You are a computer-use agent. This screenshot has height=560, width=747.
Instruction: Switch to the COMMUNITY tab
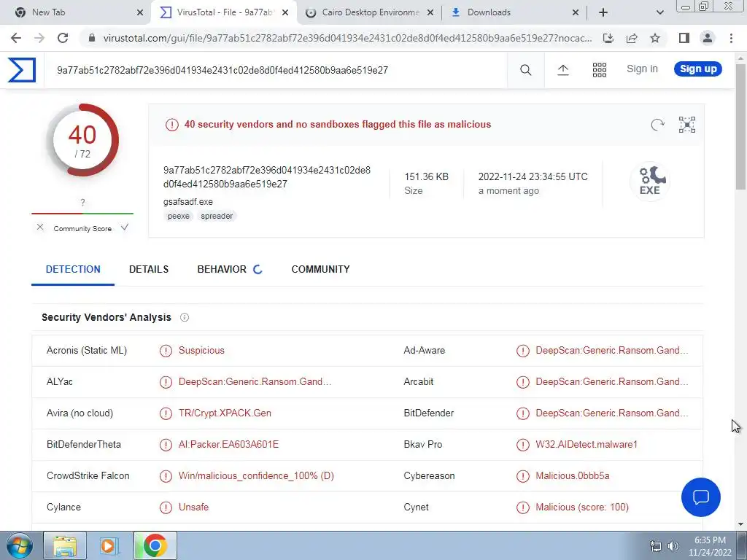click(x=321, y=269)
